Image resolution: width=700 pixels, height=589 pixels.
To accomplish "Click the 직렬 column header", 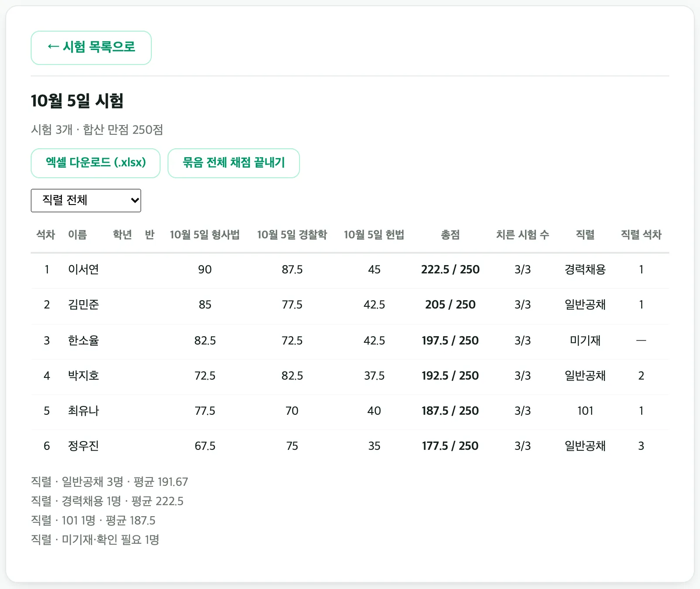I will [x=585, y=235].
